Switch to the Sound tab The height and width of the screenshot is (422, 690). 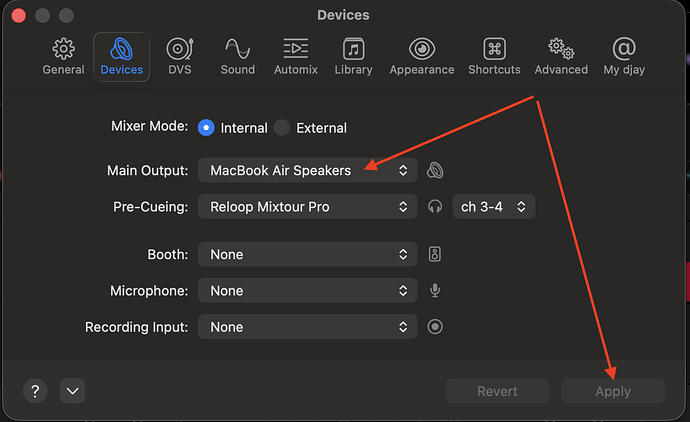tap(238, 57)
